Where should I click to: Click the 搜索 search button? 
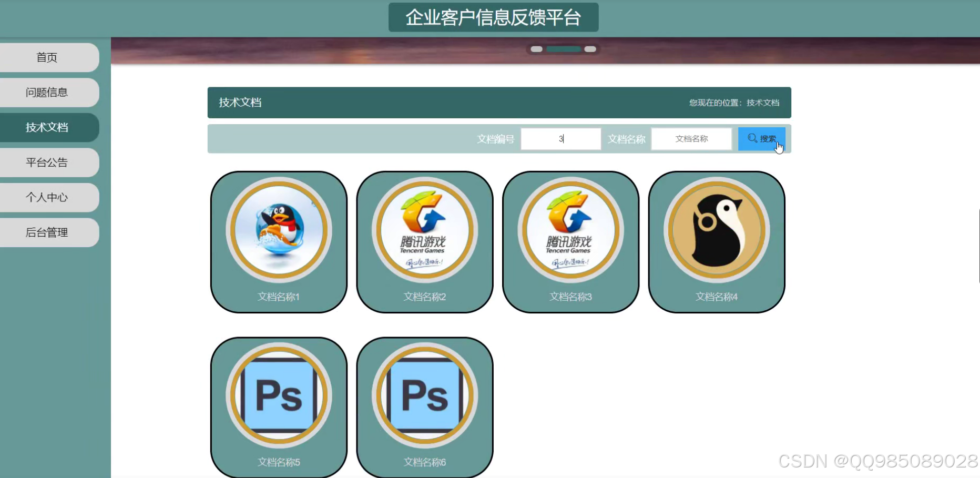761,138
